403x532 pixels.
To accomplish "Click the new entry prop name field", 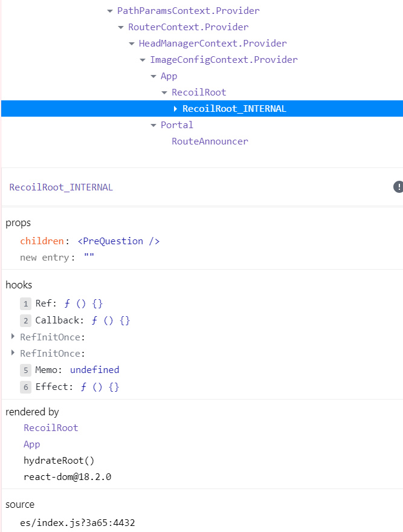I will pyautogui.click(x=45, y=258).
